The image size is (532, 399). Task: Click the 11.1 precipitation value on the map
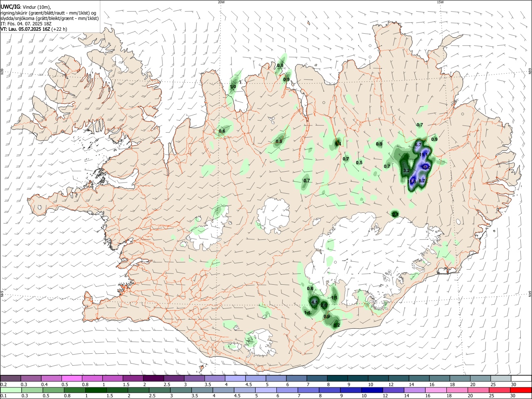[424, 155]
